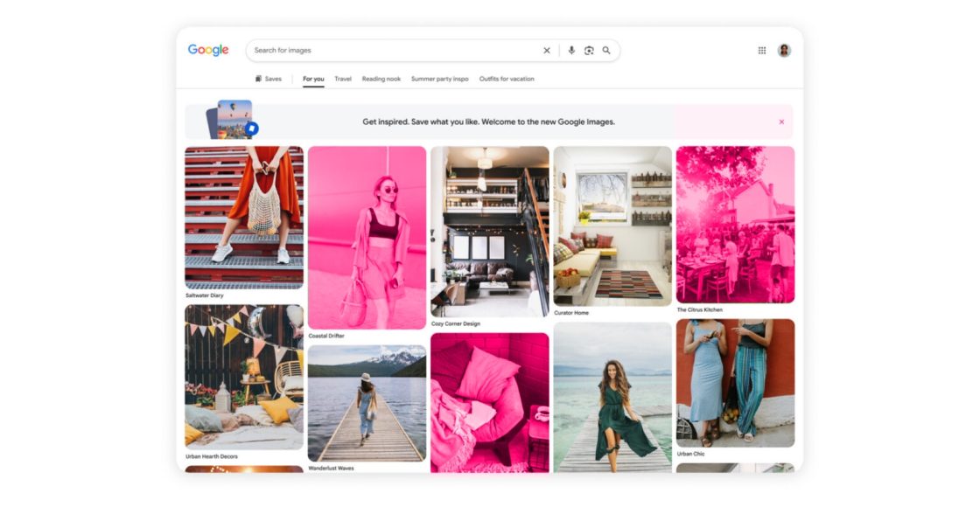Open the Coastal Drifter pink image
The width and height of the screenshot is (980, 514).
coord(367,237)
